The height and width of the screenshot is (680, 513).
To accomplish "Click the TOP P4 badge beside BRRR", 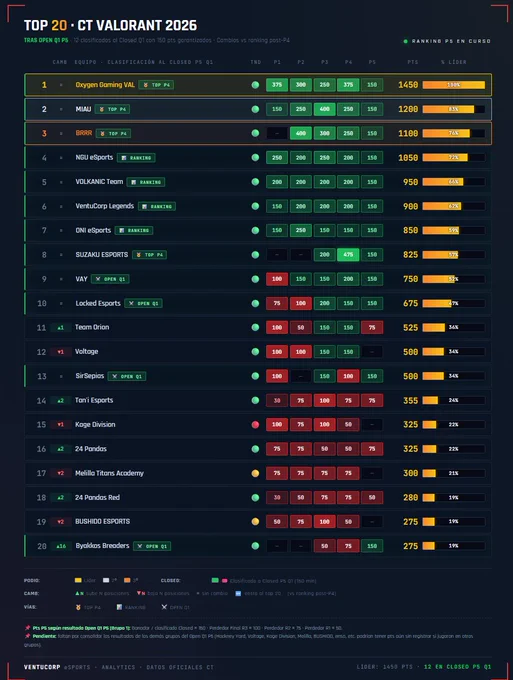I will click(113, 134).
